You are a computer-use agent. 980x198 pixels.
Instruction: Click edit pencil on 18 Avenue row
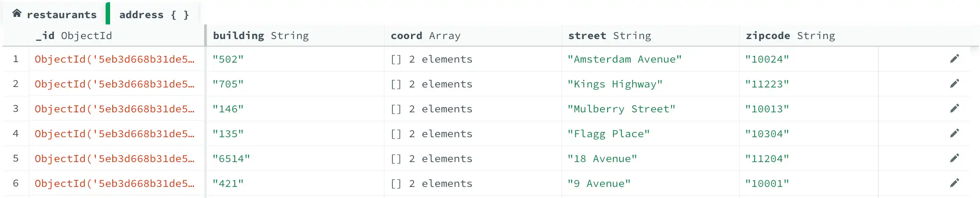point(954,158)
